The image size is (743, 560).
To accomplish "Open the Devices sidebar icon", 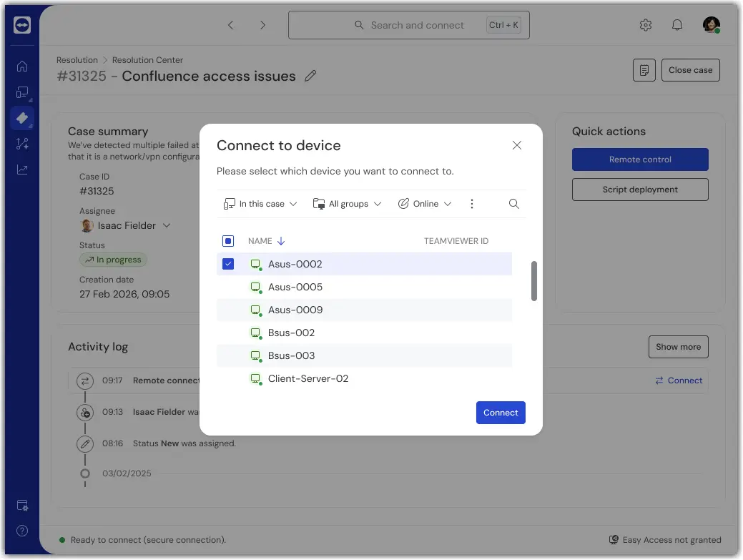I will point(21,92).
